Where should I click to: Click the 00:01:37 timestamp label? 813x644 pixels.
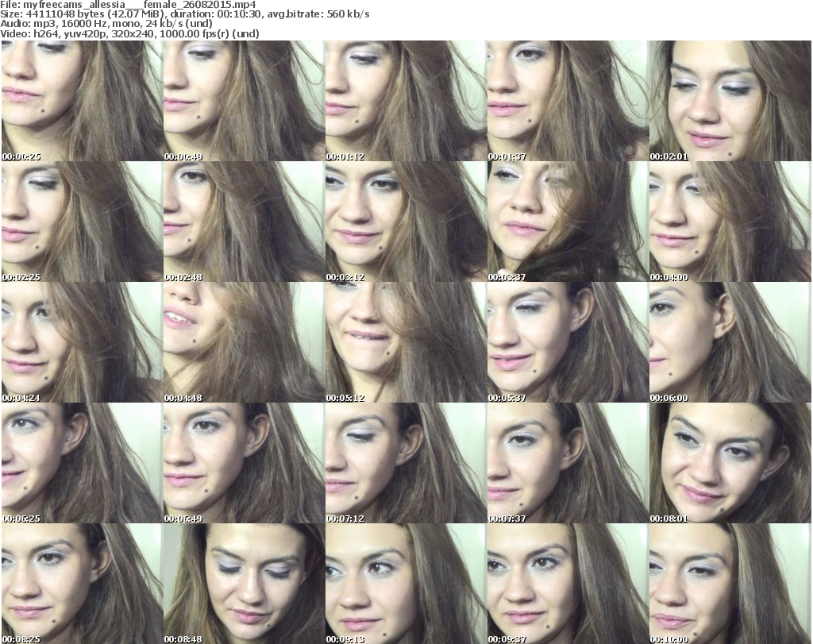[507, 156]
